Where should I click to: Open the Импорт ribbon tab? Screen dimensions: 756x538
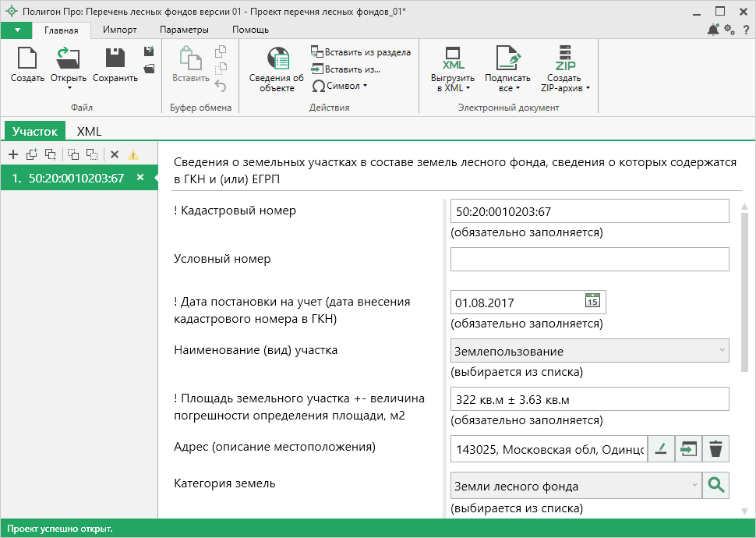[120, 30]
